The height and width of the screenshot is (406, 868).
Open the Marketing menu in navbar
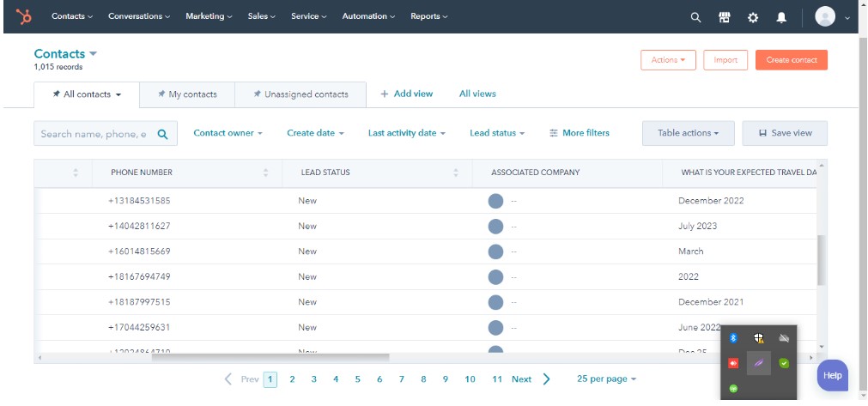coord(209,16)
